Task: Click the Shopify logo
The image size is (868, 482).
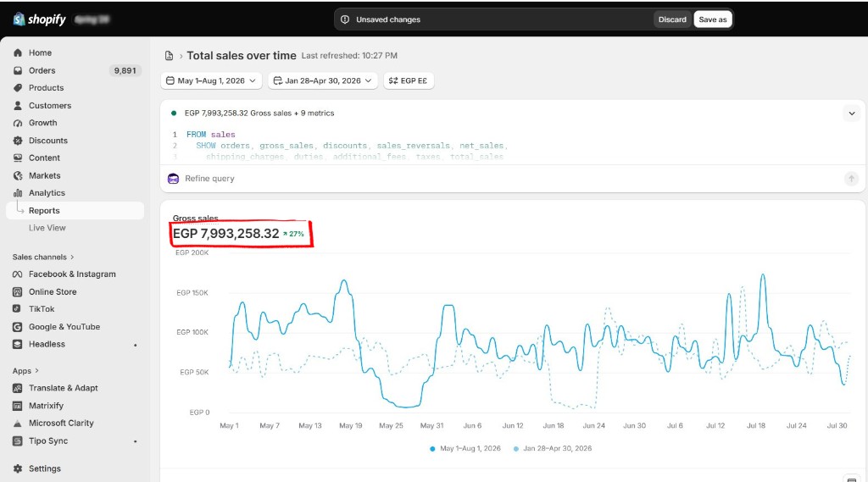Action: 39,19
